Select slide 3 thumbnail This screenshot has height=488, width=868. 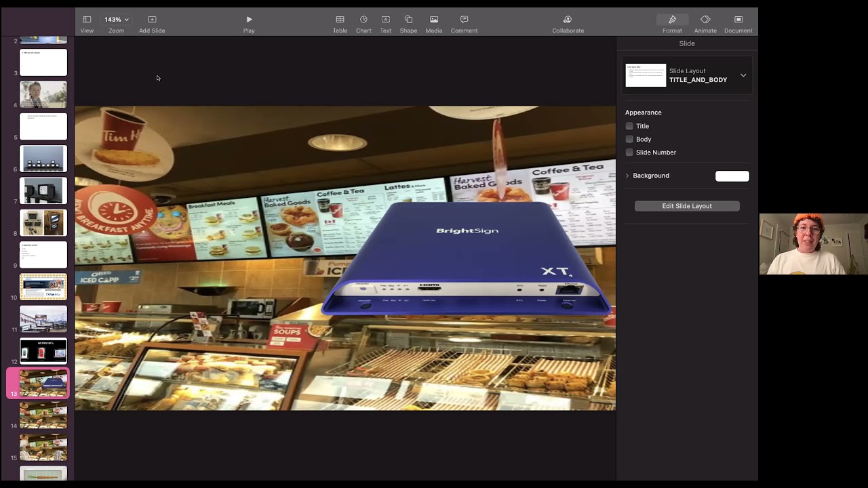pos(43,62)
